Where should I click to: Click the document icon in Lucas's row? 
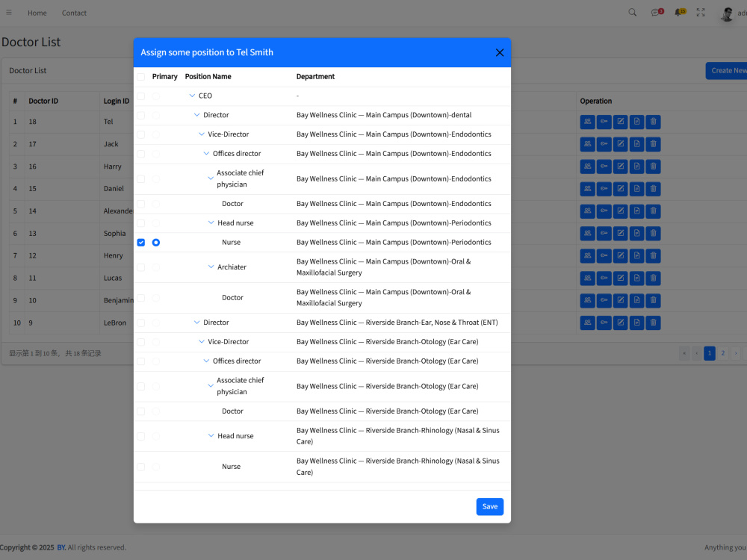point(636,278)
